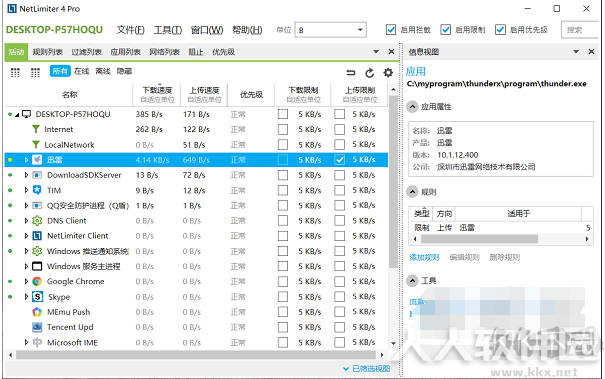Click the LocalNetwork filter funnel icon
Image resolution: width=605 pixels, height=379 pixels.
(35, 145)
